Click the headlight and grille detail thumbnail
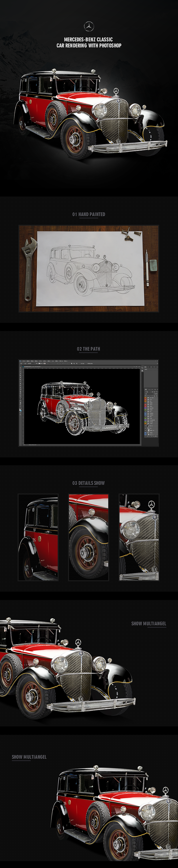178x868 pixels. pos(139,537)
